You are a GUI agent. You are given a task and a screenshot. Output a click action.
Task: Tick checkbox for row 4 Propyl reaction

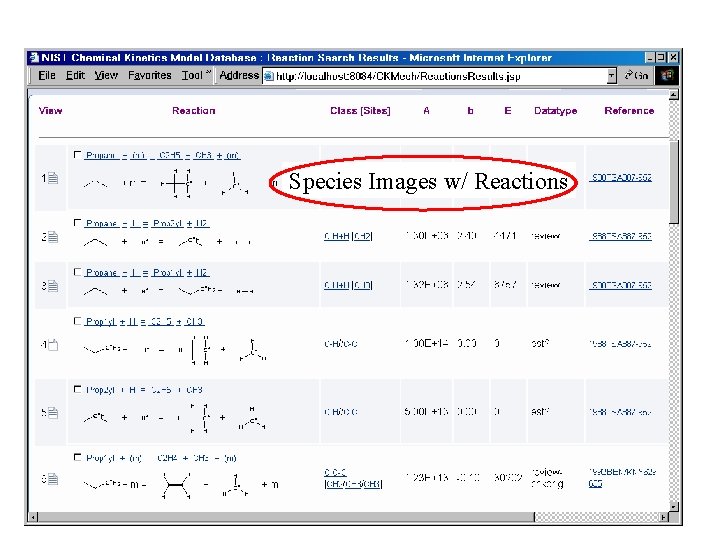point(77,321)
